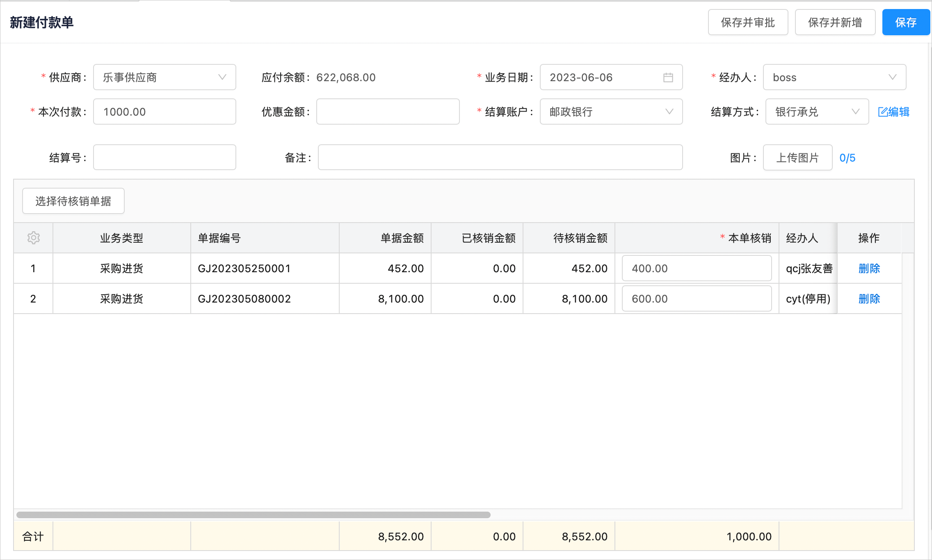This screenshot has height=560, width=932.
Task: Click the 待核销金额 column header
Action: (x=569, y=238)
